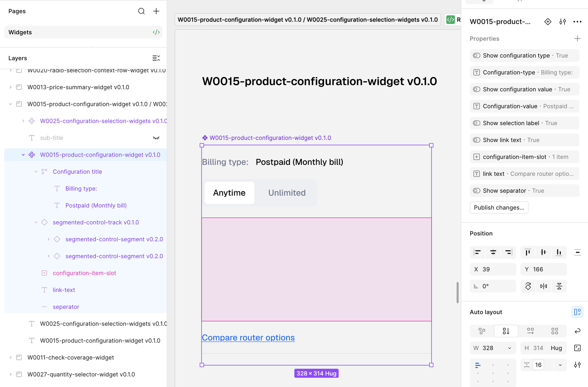Click X position input field
Image resolution: width=588 pixels, height=387 pixels.
pos(493,269)
